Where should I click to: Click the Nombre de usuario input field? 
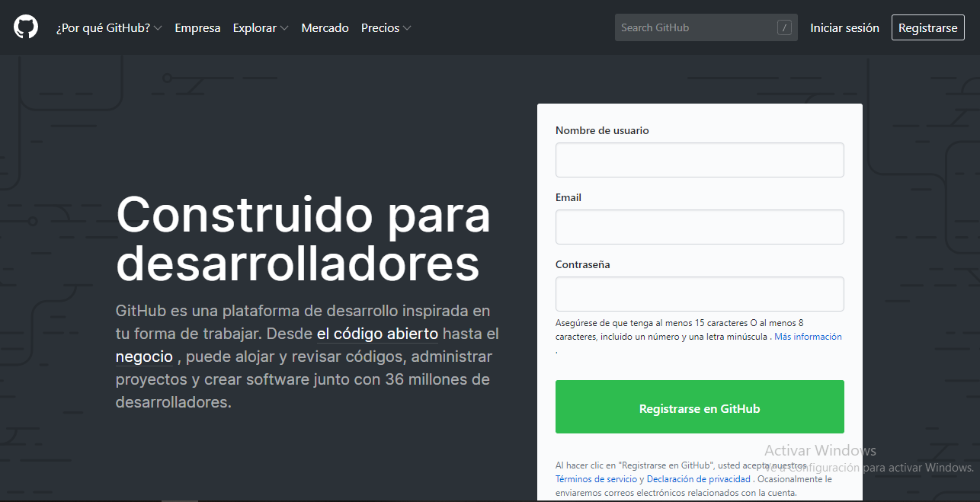pos(699,159)
